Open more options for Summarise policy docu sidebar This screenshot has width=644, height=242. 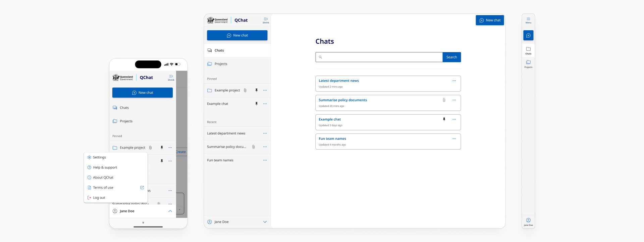(x=265, y=147)
